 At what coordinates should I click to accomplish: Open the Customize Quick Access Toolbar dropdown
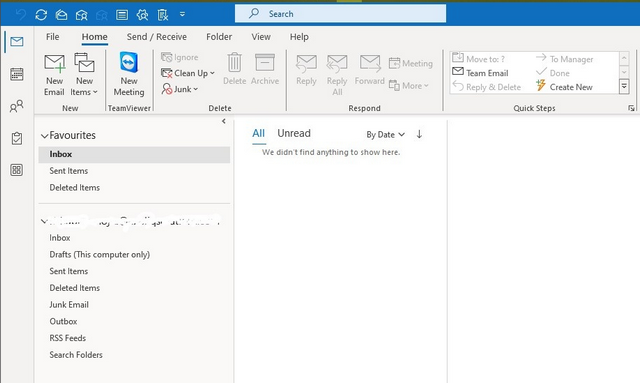point(182,14)
